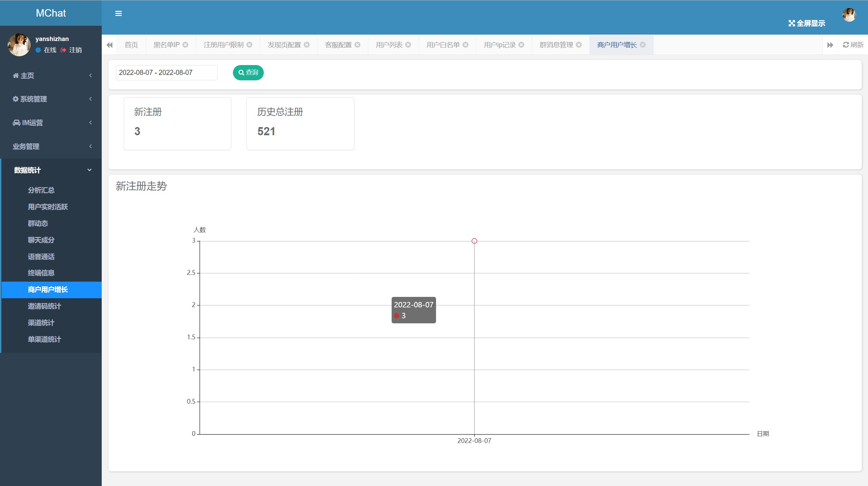Switch to the 发现页配置 tab
The width and height of the screenshot is (868, 486).
[x=284, y=45]
